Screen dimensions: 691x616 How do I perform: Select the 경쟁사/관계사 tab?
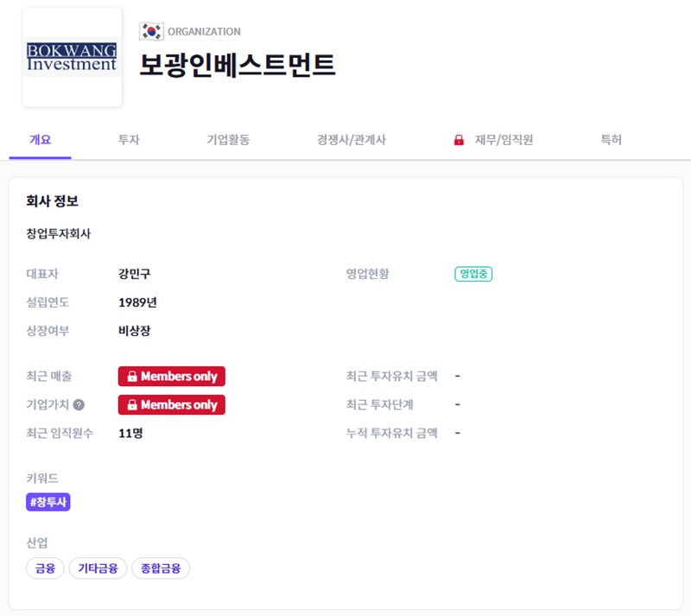point(352,139)
